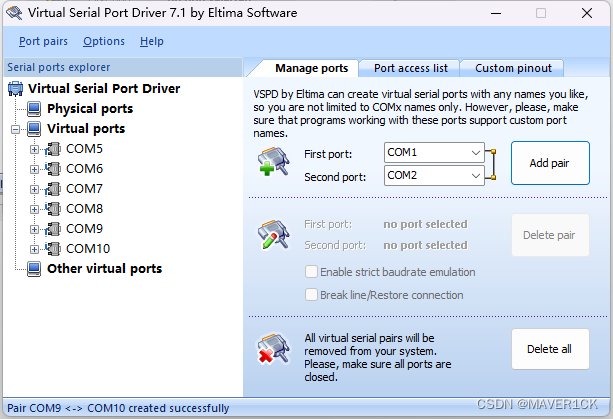Click the Delete all button
Image resolution: width=613 pixels, height=419 pixels.
coord(550,349)
